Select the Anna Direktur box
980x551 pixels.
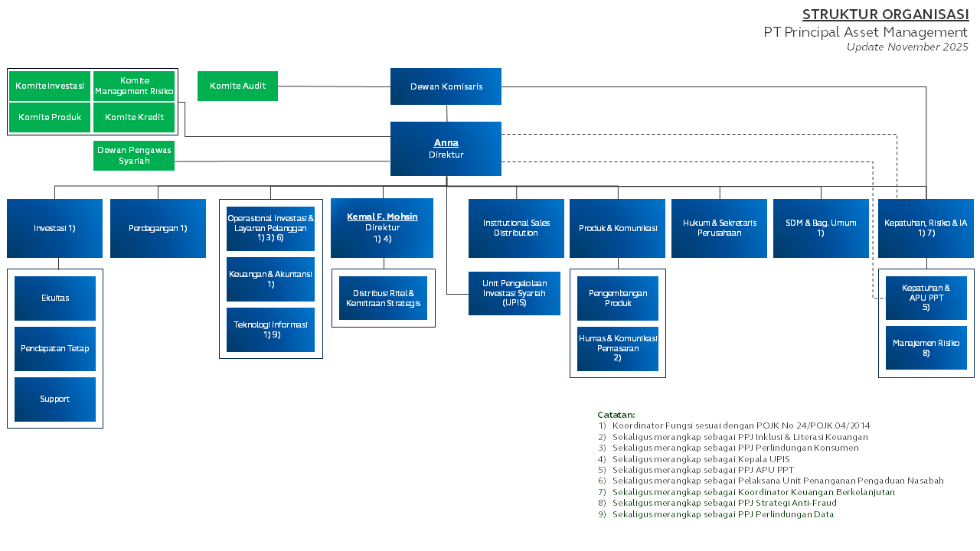(x=446, y=148)
